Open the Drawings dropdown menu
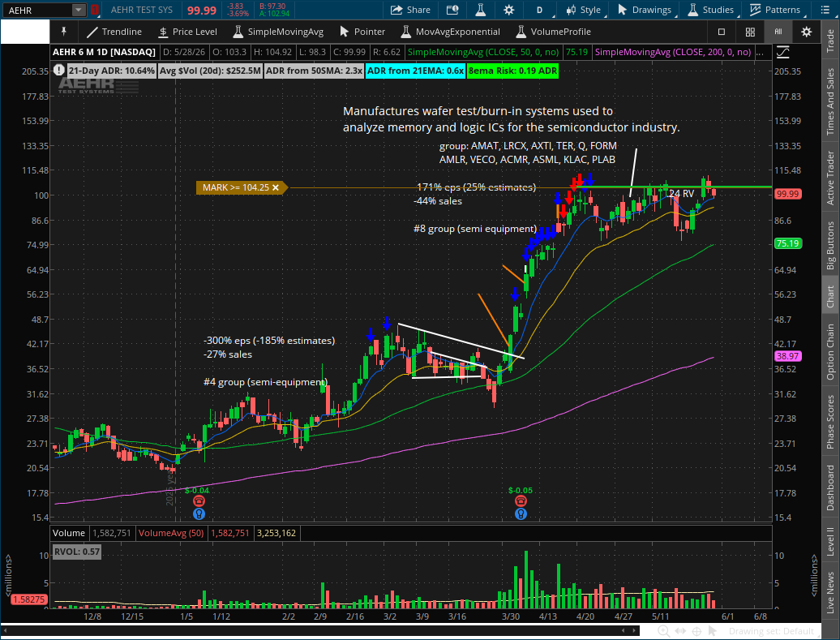This screenshot has height=640, width=840. (x=645, y=10)
